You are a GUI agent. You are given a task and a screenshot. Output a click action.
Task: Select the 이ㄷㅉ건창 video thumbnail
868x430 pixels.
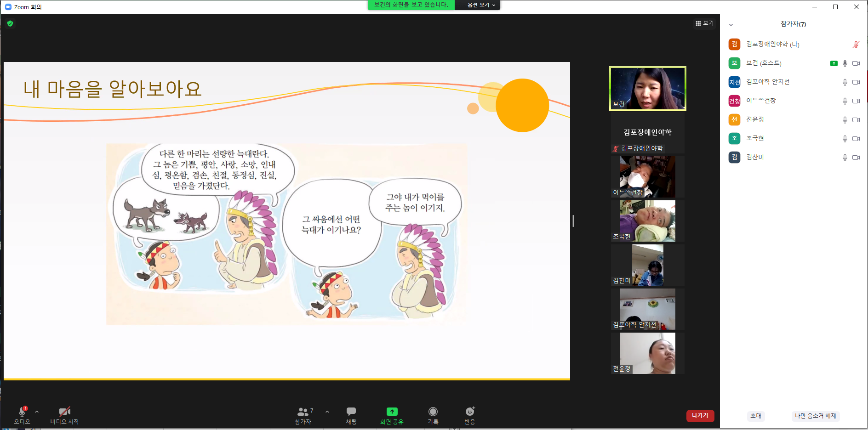(647, 177)
